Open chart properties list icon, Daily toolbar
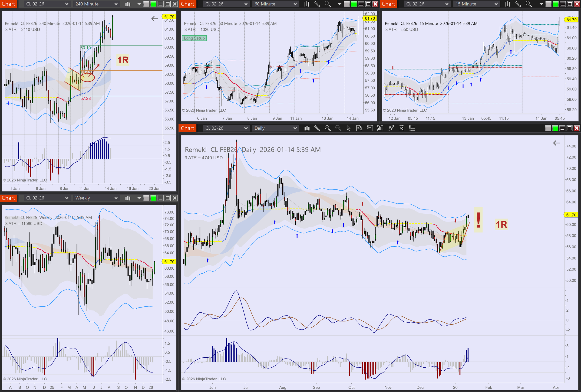Image resolution: width=581 pixels, height=392 pixels. [412, 128]
